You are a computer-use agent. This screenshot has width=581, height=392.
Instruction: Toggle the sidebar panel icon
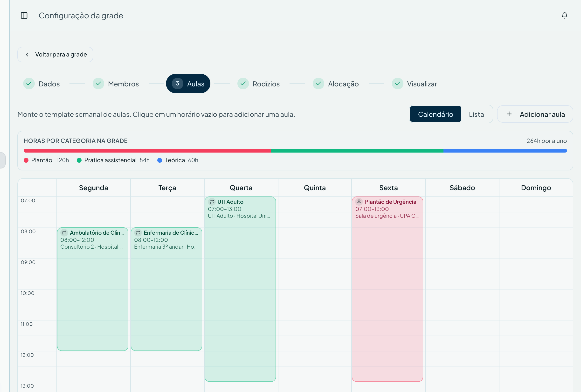[24, 15]
